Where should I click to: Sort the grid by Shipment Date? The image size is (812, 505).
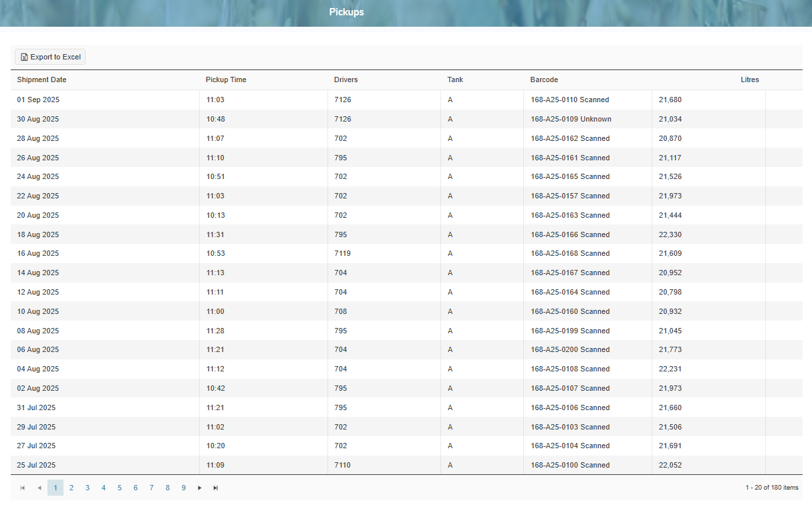click(x=41, y=79)
